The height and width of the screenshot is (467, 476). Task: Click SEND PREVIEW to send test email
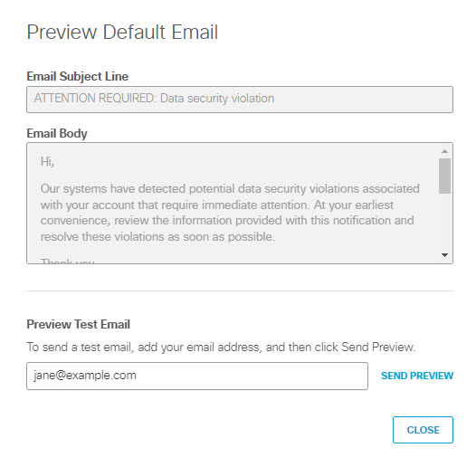coord(417,376)
